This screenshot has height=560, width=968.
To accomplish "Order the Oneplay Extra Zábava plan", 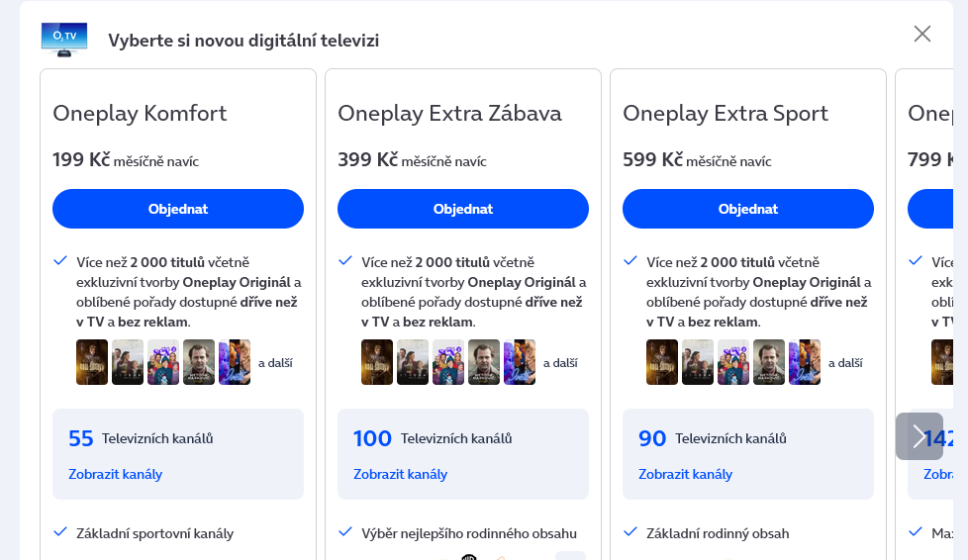I will [x=463, y=209].
